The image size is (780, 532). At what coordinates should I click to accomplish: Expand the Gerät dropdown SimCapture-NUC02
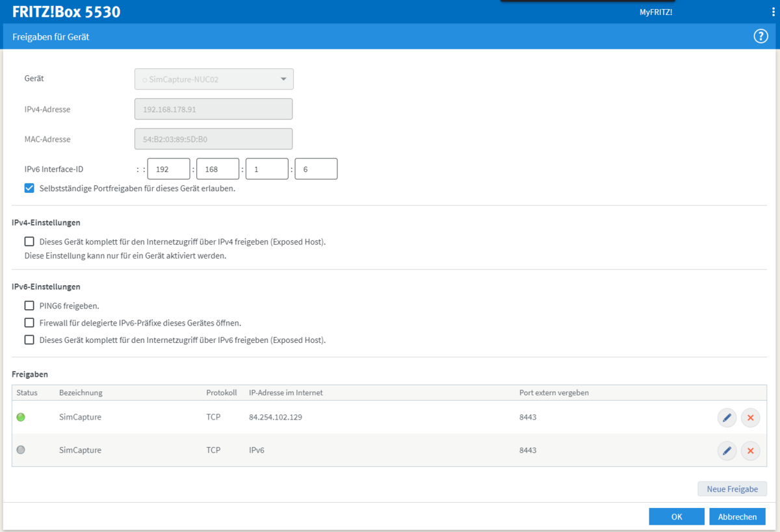214,79
